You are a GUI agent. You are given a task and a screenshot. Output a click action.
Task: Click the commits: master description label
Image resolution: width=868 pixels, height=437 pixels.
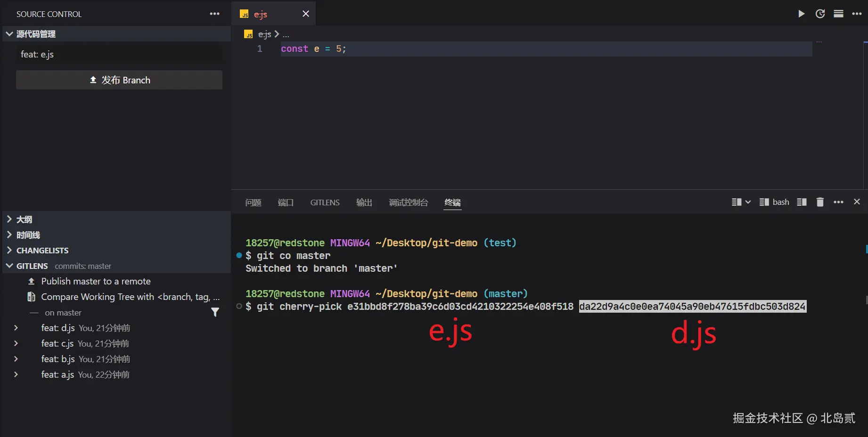click(x=83, y=266)
